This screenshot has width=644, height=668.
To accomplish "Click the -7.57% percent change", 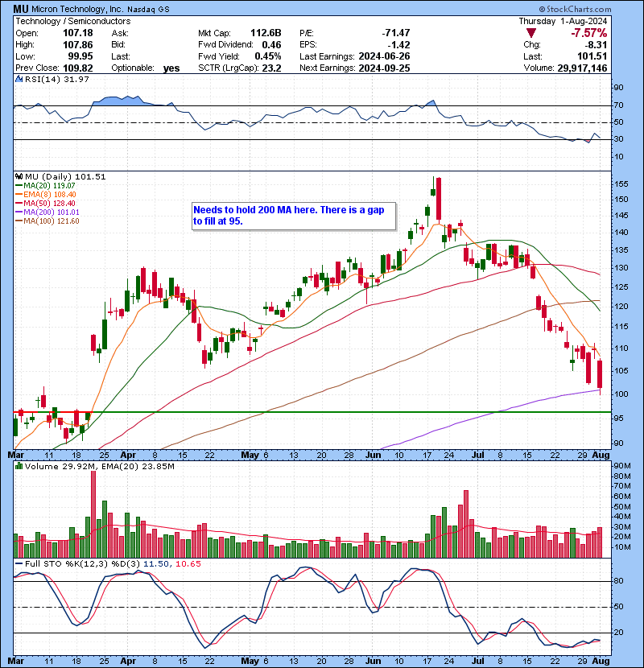I will coord(589,33).
